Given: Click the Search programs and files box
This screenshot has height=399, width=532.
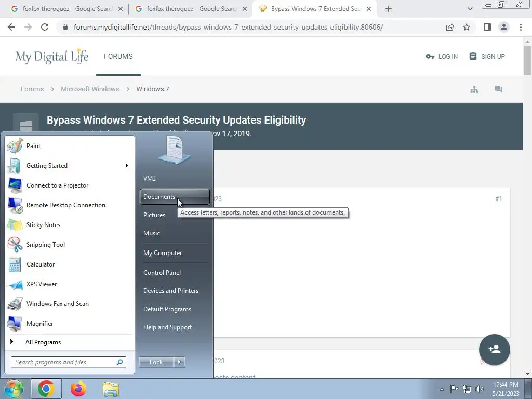Looking at the screenshot, I should point(69,362).
